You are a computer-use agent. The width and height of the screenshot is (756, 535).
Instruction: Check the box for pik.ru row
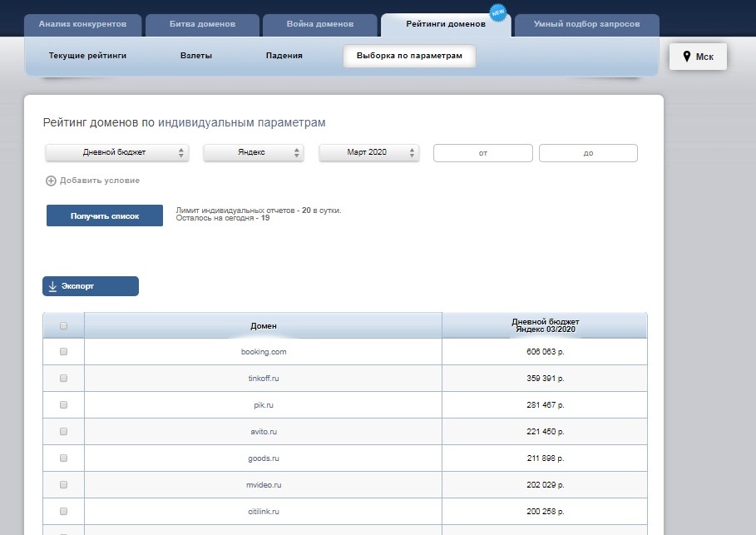tap(63, 404)
